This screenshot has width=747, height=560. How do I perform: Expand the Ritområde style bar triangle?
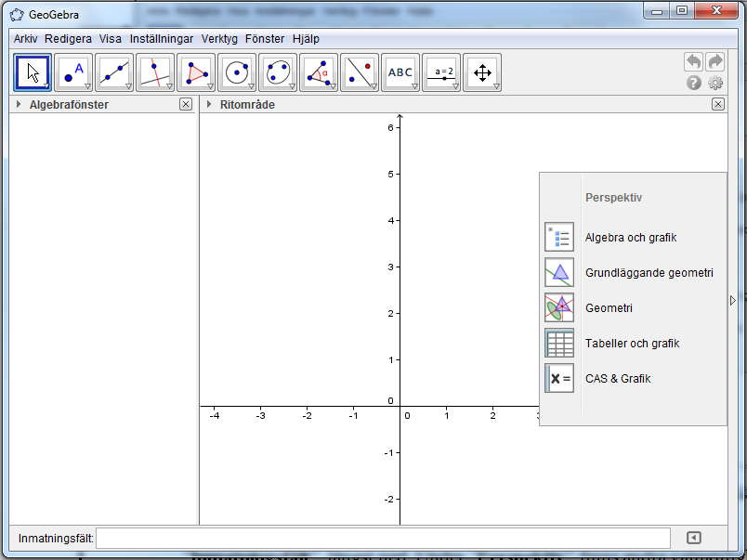pos(209,104)
